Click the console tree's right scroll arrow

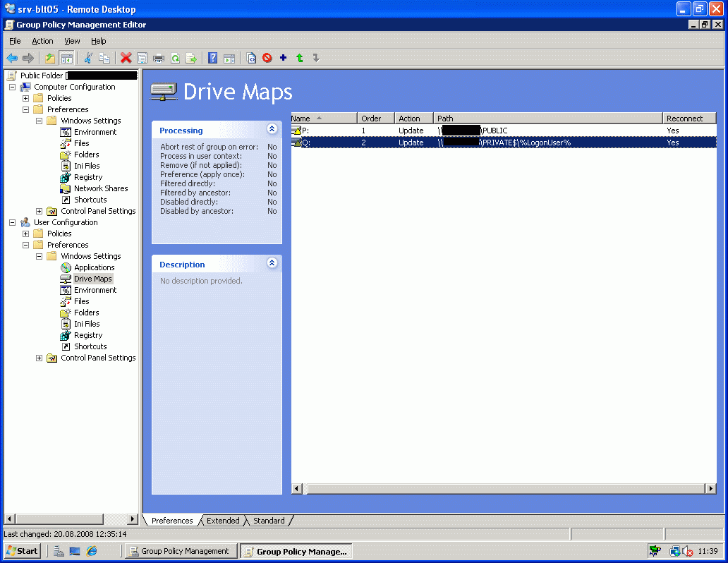pos(133,519)
